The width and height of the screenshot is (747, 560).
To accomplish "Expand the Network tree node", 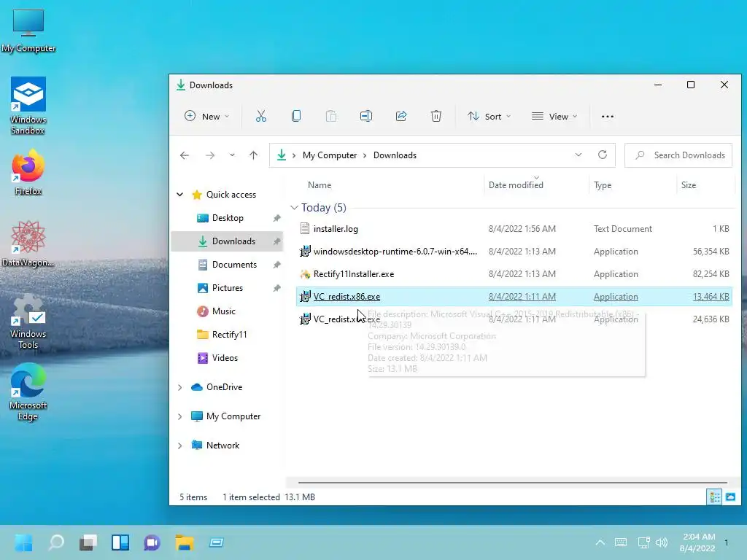I will (180, 446).
